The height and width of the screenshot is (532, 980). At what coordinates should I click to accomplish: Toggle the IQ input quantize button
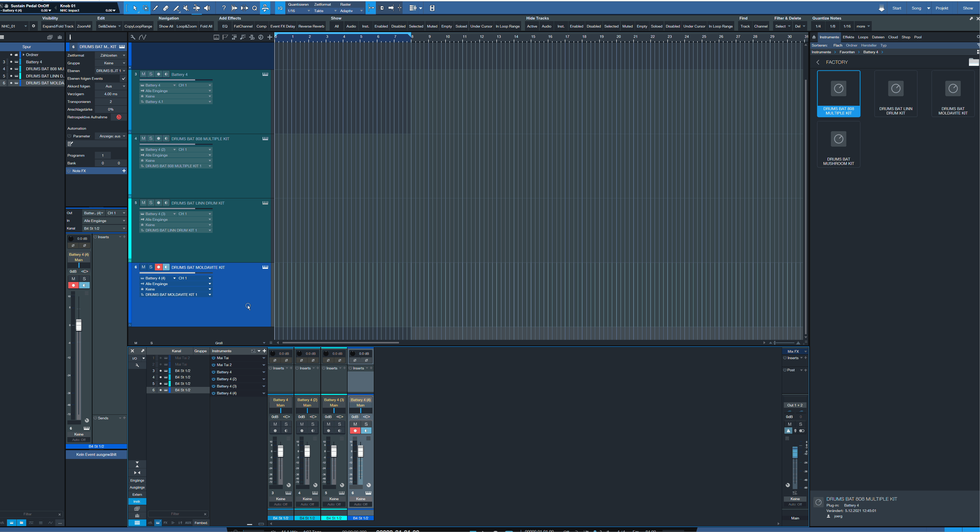pos(280,8)
